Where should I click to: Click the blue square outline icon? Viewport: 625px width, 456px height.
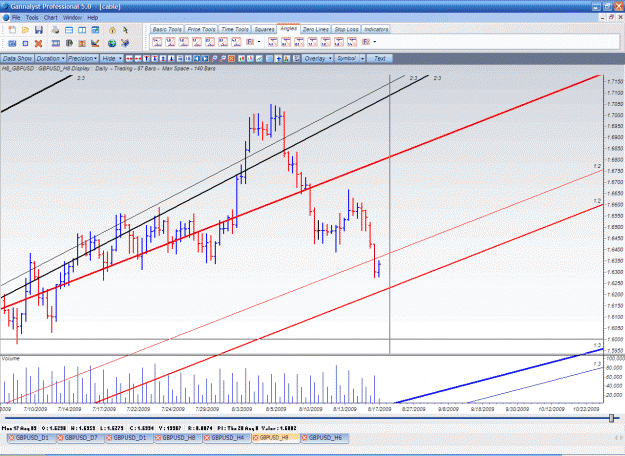pyautogui.click(x=26, y=43)
